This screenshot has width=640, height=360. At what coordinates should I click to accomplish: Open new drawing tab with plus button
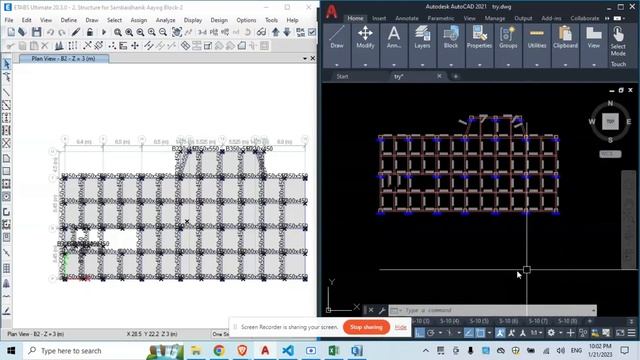456,76
